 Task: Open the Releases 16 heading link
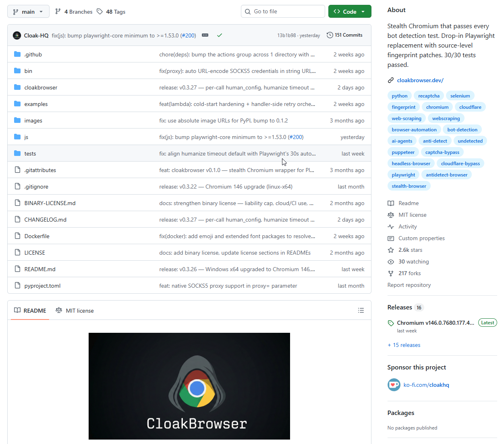click(x=405, y=307)
